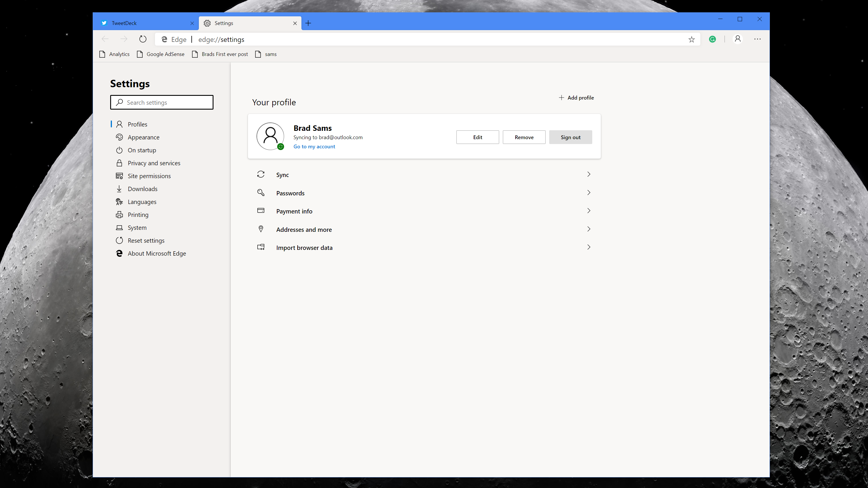Click the Sign out button
The image size is (868, 488).
pyautogui.click(x=570, y=137)
